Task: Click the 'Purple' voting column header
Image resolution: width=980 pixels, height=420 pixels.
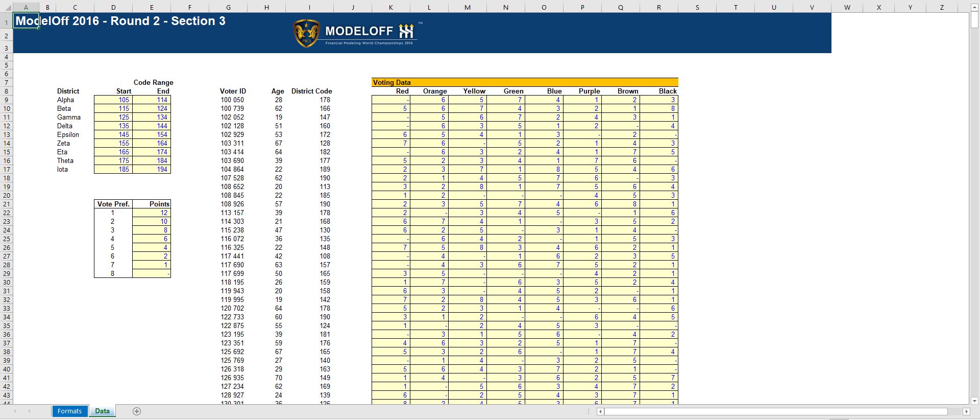Action: 589,91
